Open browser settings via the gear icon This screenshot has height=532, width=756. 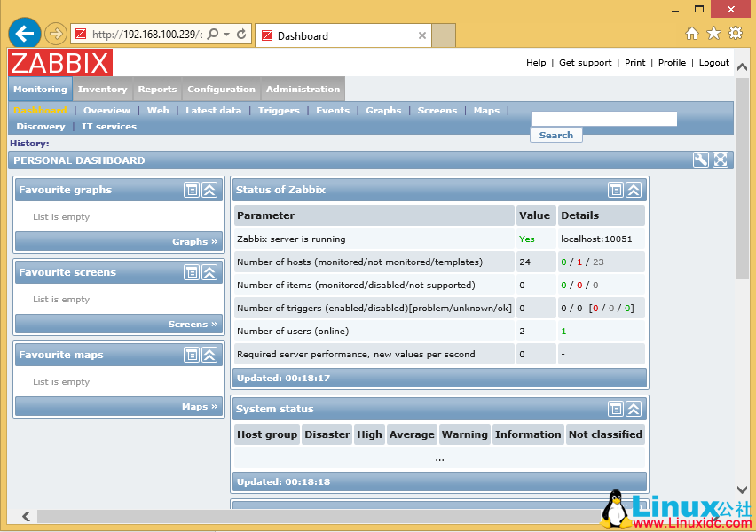[x=735, y=32]
